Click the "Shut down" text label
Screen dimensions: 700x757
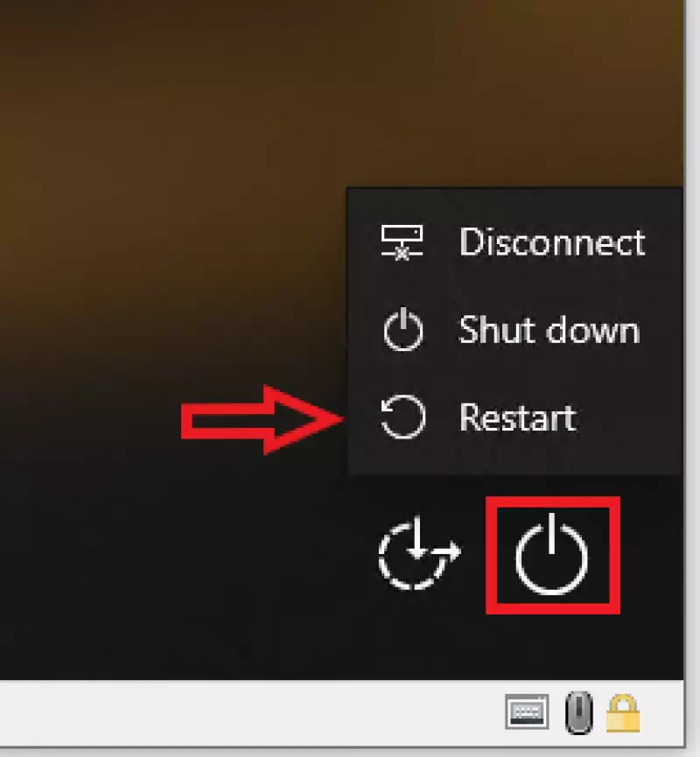tap(549, 330)
